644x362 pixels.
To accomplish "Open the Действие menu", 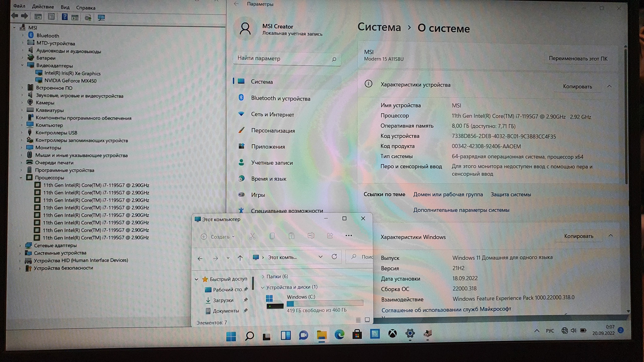I will (x=43, y=7).
